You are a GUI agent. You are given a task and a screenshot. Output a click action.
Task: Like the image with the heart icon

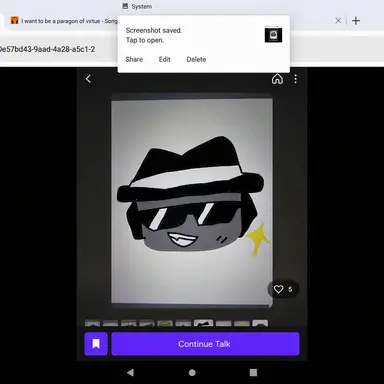pos(278,289)
